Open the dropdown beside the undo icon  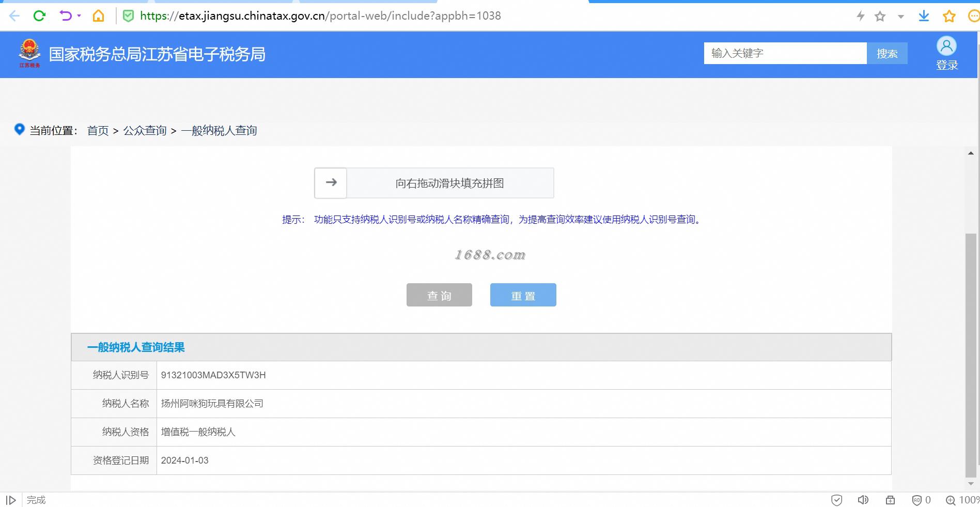[x=79, y=16]
